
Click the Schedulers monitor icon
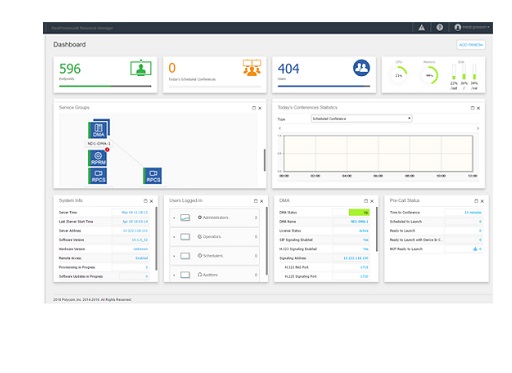coord(185,256)
